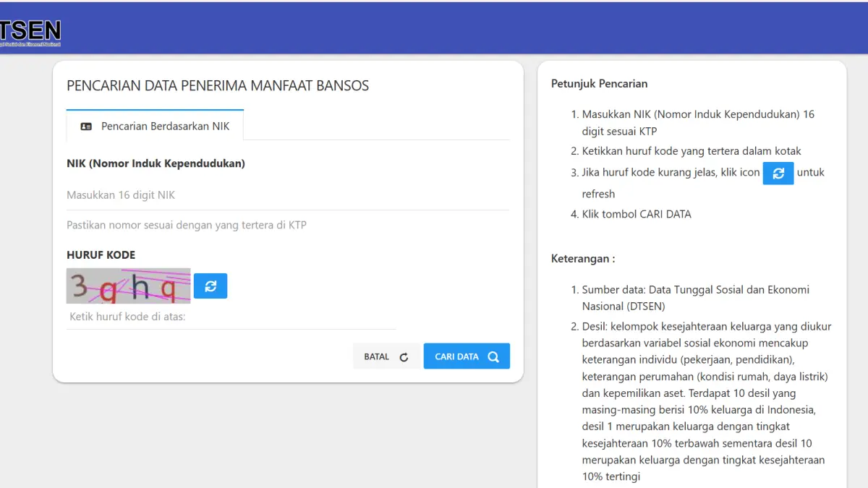Click the captcha image 3qhq
Screen dimensions: 868x488
point(129,286)
